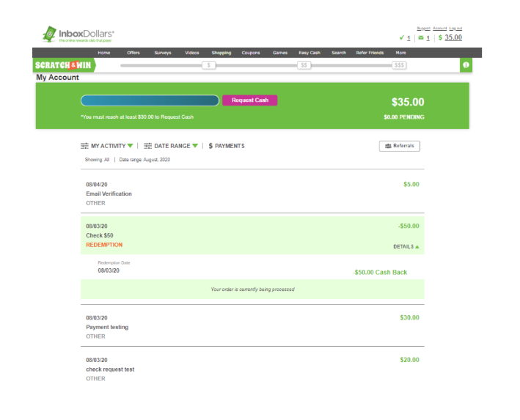Click the $20.00 check request amount
This screenshot has height=420, width=520.
409,360
